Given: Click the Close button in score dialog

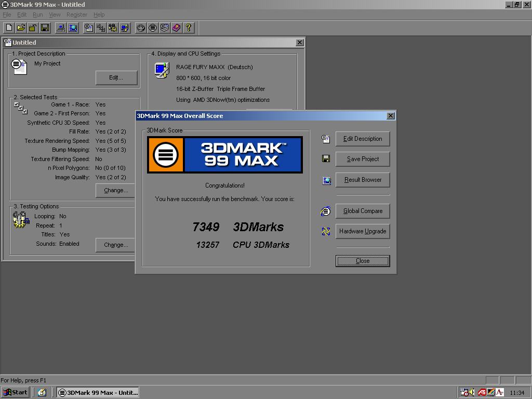Looking at the screenshot, I should pos(363,261).
